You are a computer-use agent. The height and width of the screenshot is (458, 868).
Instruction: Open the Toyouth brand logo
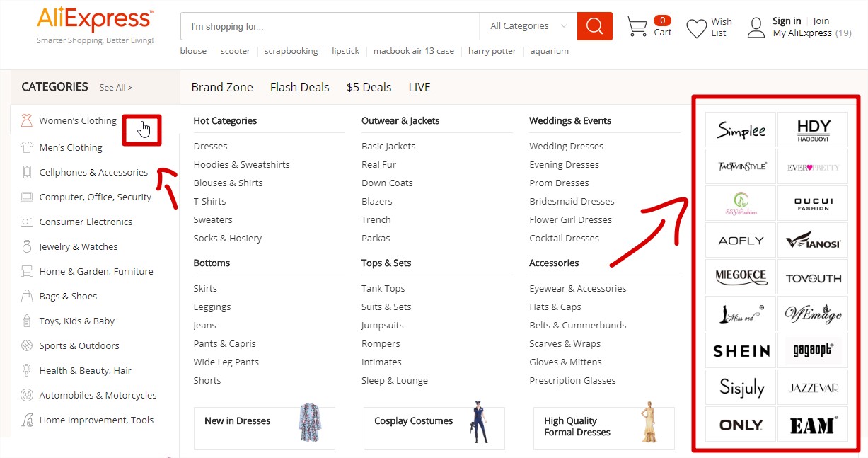click(813, 277)
